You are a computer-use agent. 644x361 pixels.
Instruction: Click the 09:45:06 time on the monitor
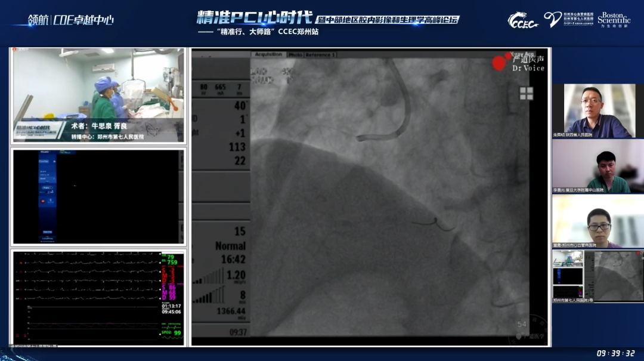[171, 311]
